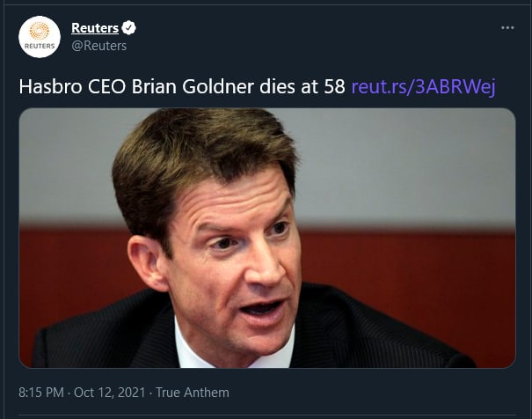Click the man's face in the photo
Image resolution: width=532 pixels, height=419 pixels.
[246, 255]
